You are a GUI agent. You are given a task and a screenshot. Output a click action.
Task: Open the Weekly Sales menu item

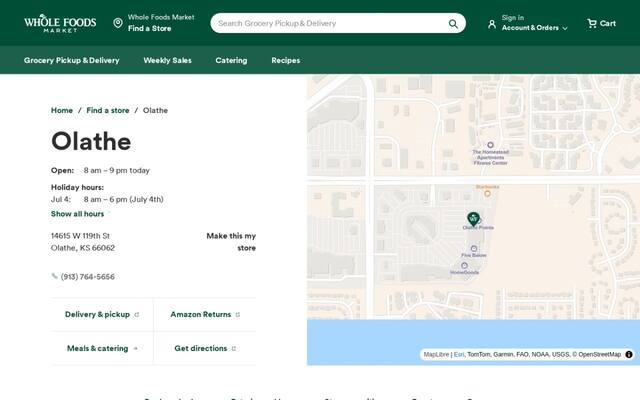(x=167, y=60)
